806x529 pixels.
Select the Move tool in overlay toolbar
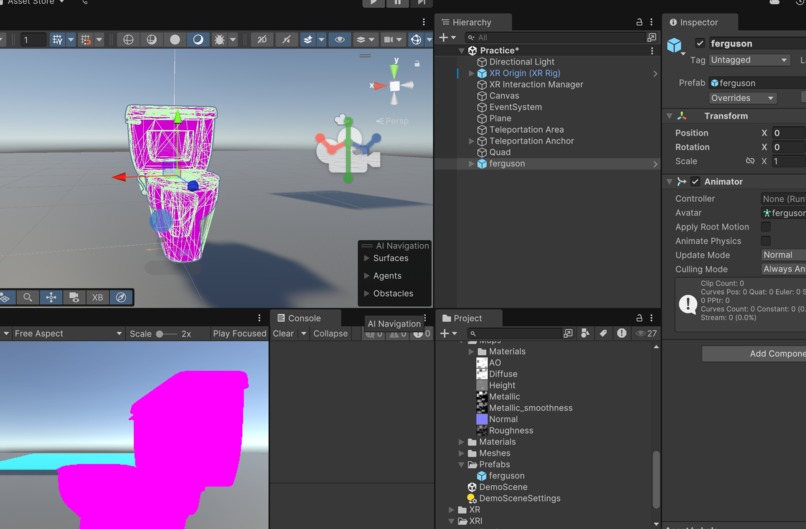(51, 297)
